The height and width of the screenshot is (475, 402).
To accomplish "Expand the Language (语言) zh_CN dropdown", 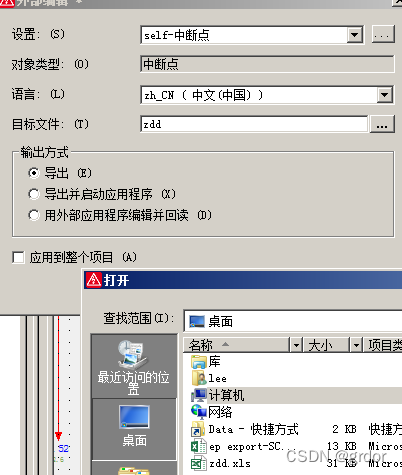I will [385, 95].
